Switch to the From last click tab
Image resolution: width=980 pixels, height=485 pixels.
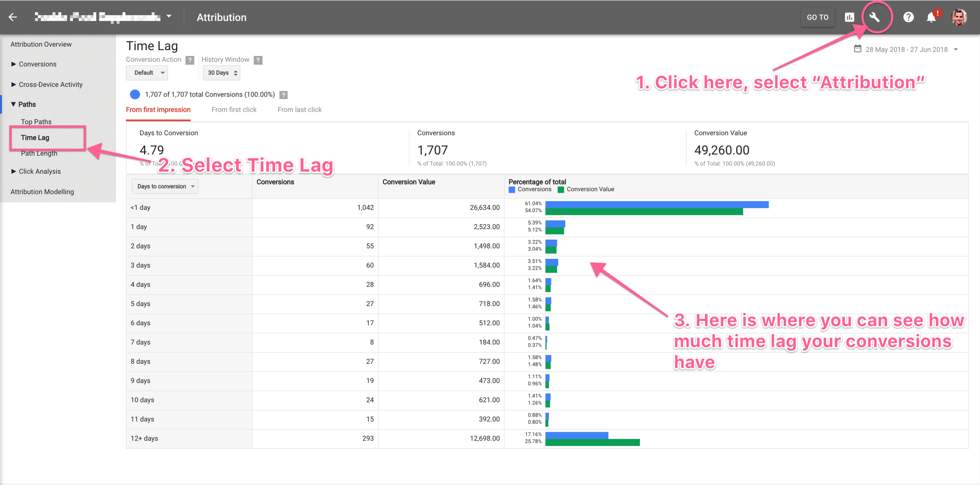pyautogui.click(x=299, y=110)
